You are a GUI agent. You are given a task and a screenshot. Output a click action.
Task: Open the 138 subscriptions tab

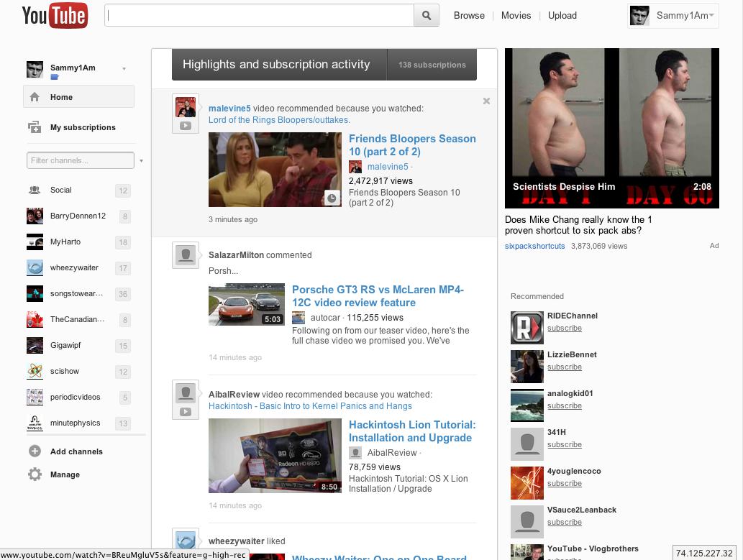[432, 65]
